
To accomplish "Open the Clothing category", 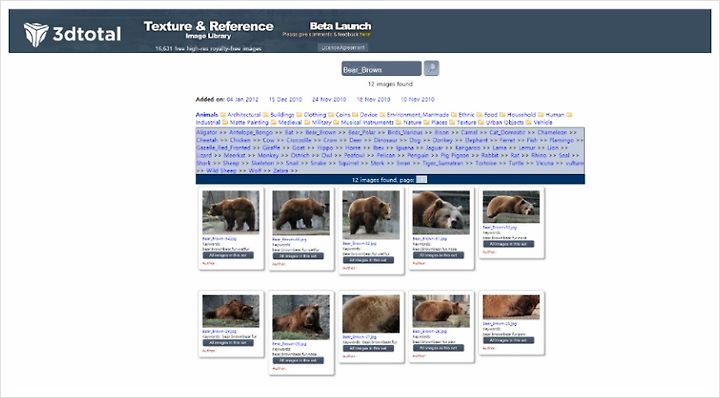I will click(315, 115).
